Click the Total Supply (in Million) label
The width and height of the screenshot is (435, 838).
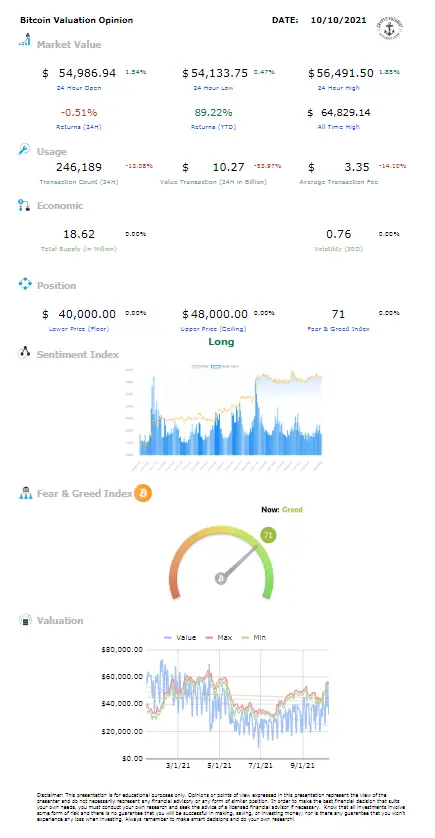(x=79, y=249)
